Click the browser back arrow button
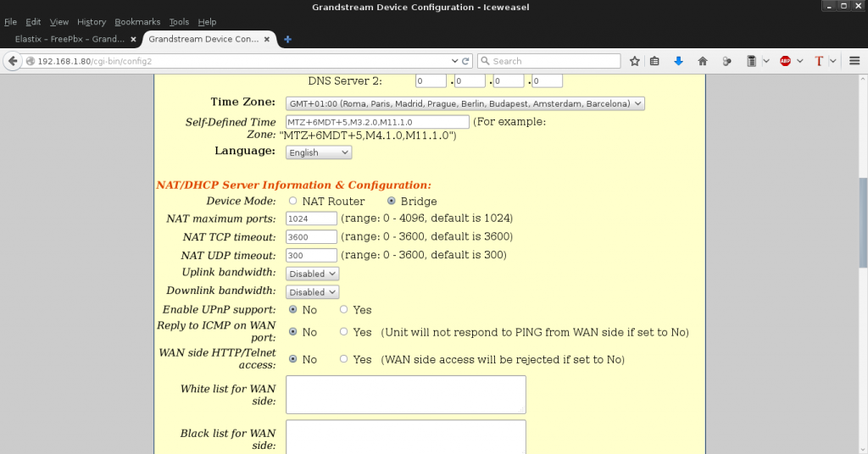 [13, 61]
